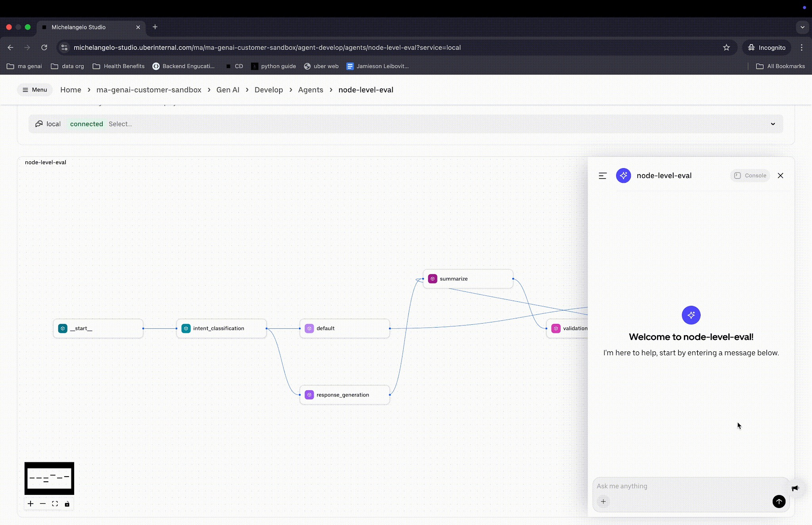Open the browser tab search chevron
812x525 pixels.
coord(802,27)
